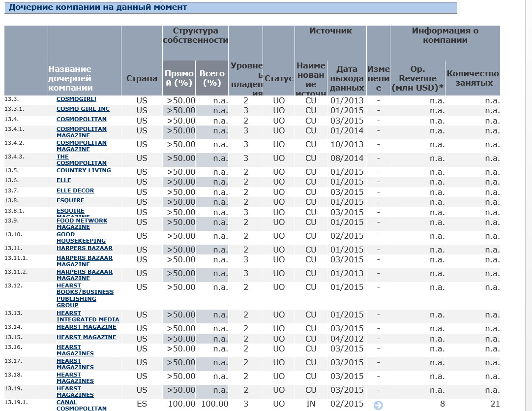Select the date cell '04/2012'
The image size is (532, 411).
(x=347, y=339)
